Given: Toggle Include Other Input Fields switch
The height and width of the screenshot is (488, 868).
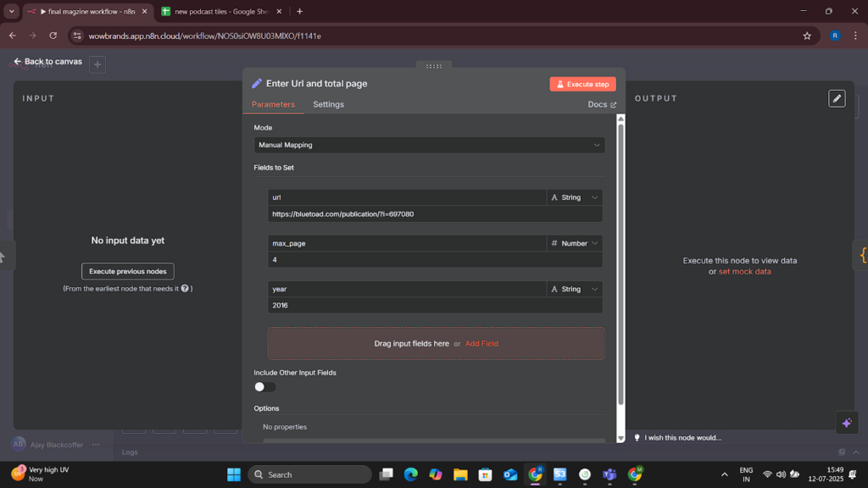Looking at the screenshot, I should click(264, 386).
